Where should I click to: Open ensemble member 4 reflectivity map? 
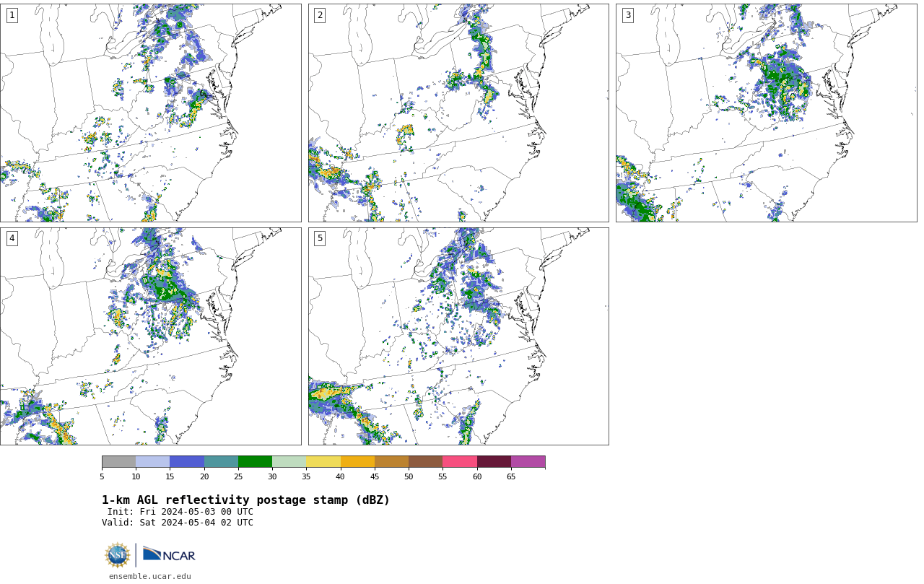150,336
